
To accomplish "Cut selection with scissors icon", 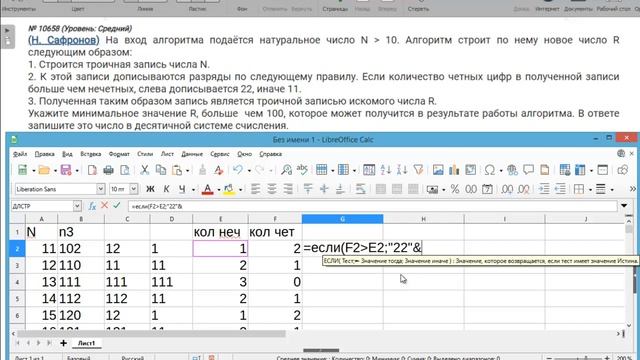I will coord(144,170).
